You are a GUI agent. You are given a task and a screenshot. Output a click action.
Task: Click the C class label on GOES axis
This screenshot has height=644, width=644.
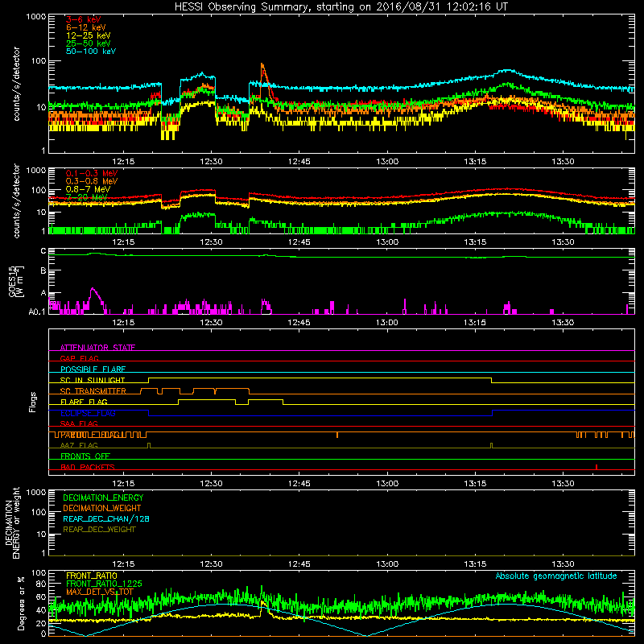pyautogui.click(x=43, y=251)
